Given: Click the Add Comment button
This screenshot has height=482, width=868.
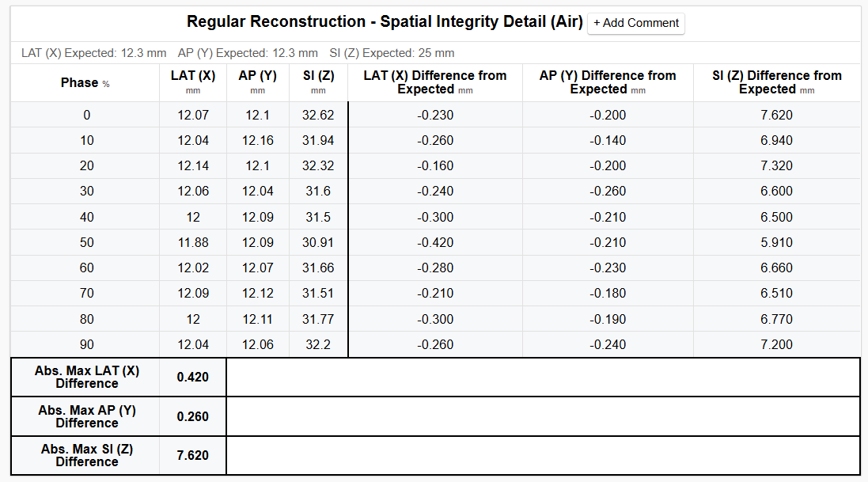Looking at the screenshot, I should tap(636, 23).
